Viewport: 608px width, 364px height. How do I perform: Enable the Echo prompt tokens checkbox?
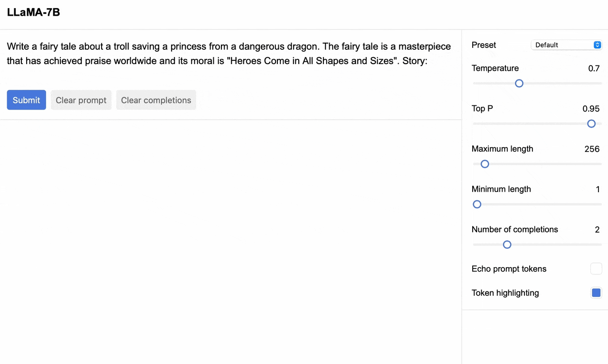click(x=596, y=269)
